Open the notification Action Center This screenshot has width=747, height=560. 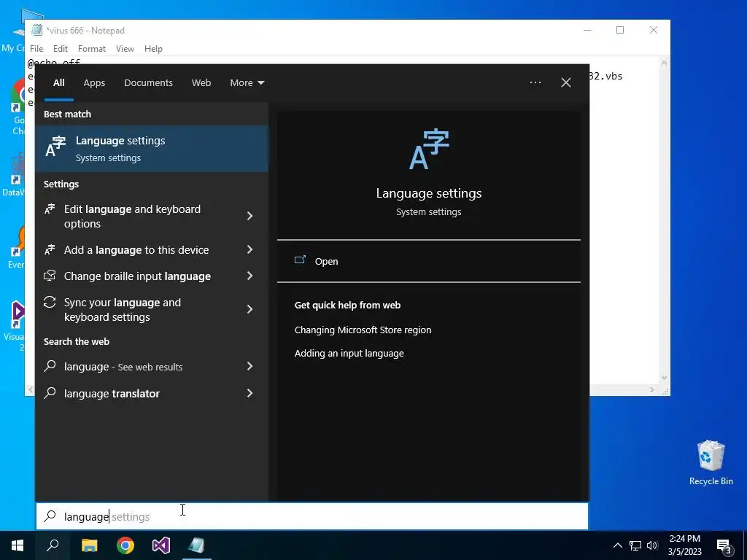(724, 546)
